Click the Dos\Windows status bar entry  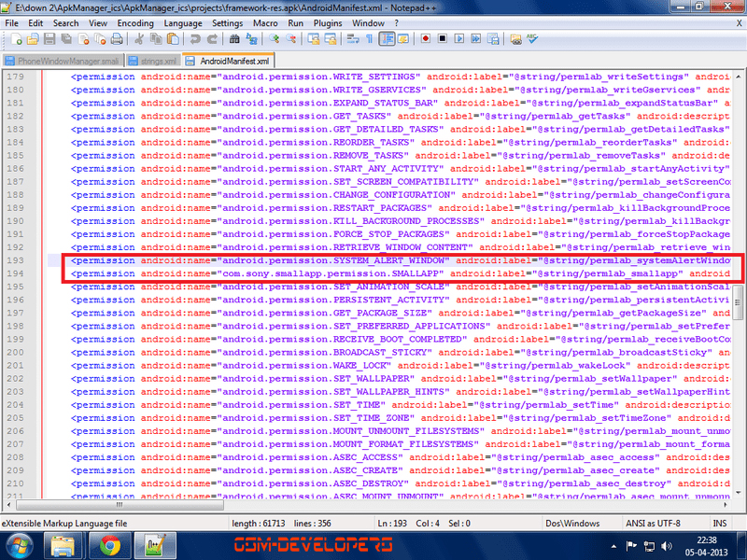[x=572, y=524]
